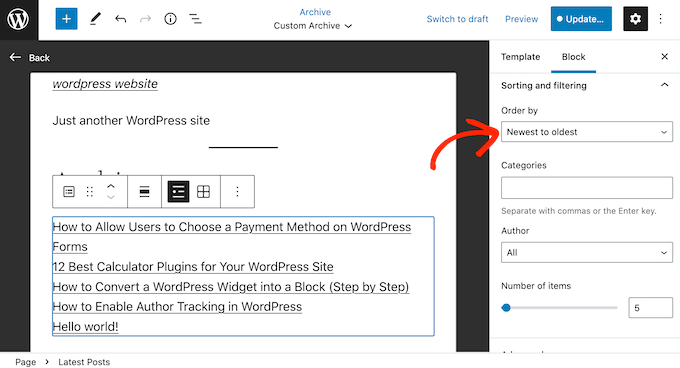Open post about Payment Method on WordPress Forms

click(232, 237)
